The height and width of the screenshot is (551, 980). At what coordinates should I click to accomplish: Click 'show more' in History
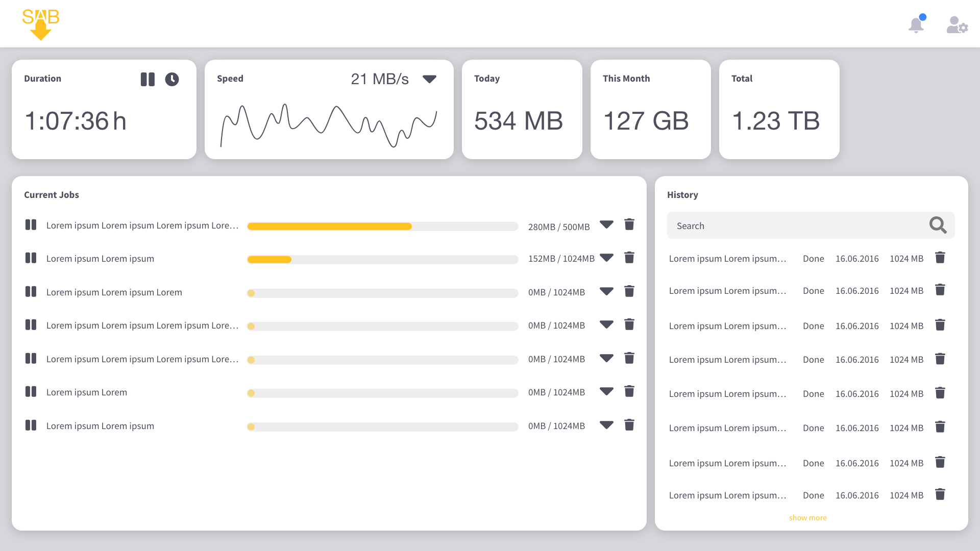(807, 517)
